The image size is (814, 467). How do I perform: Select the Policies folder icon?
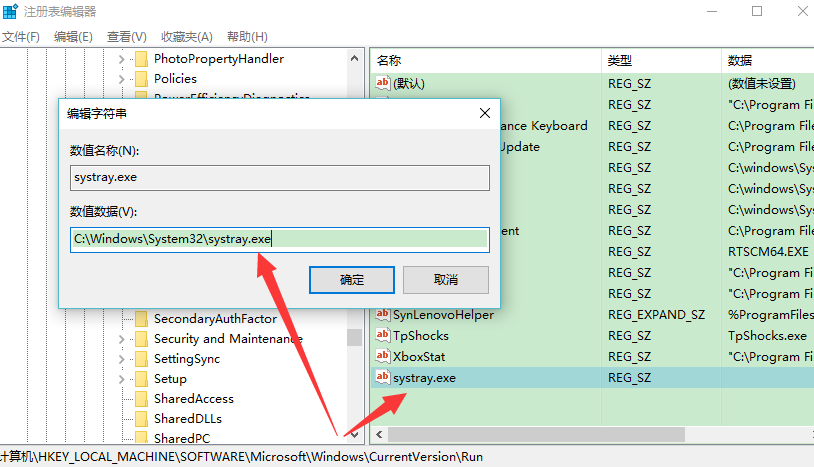click(141, 79)
